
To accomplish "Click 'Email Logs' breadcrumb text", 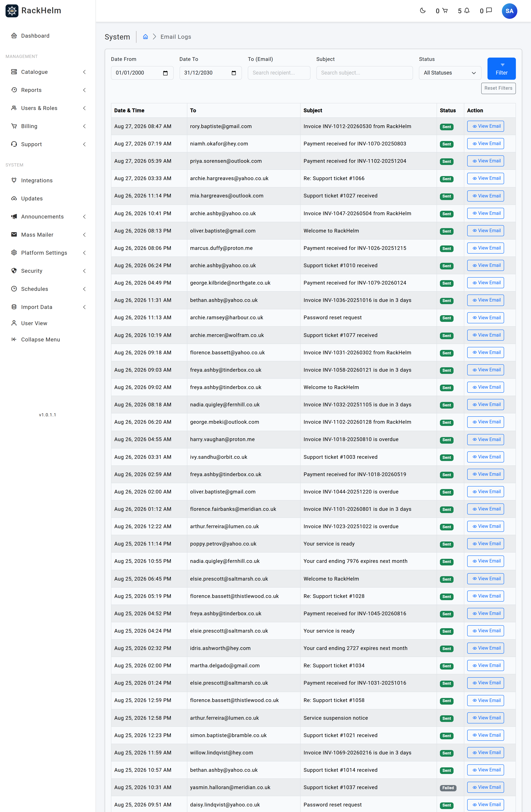I will (x=176, y=37).
